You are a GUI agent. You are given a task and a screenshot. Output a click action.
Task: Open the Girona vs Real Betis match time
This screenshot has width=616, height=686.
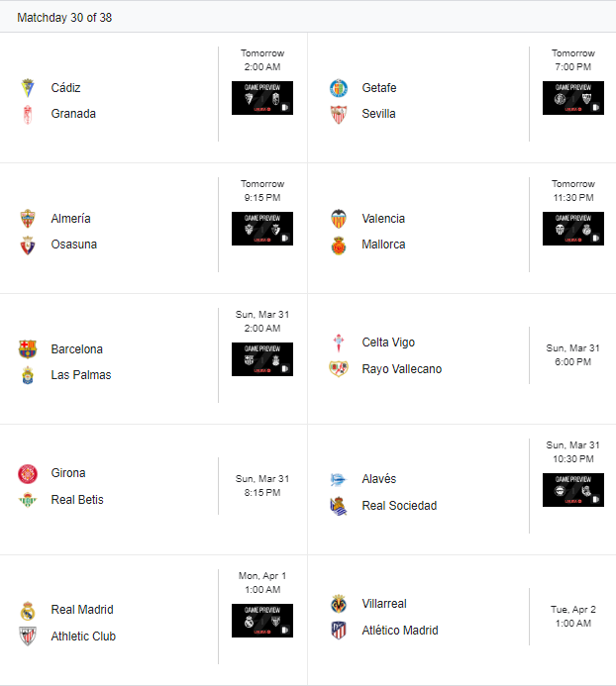(x=262, y=486)
